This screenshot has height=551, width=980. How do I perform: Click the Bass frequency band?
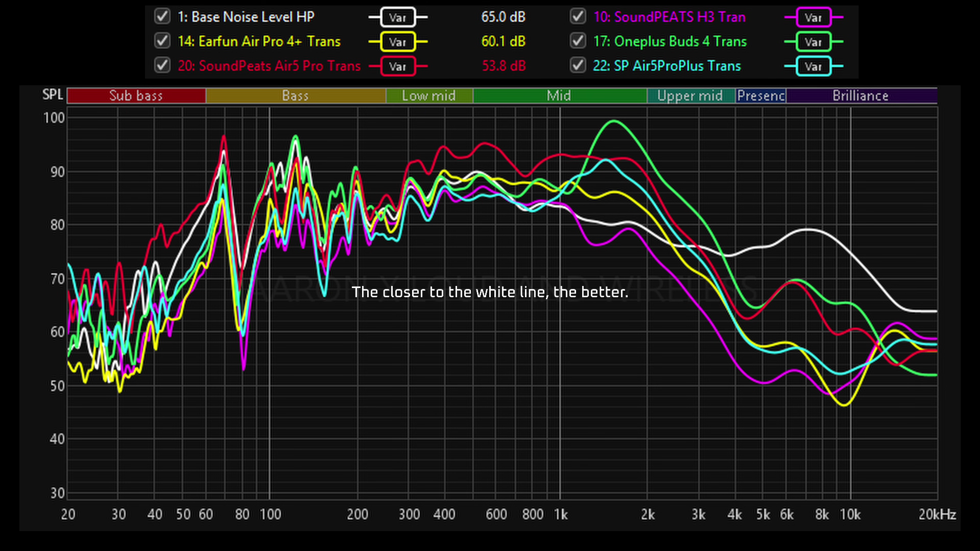coord(296,95)
